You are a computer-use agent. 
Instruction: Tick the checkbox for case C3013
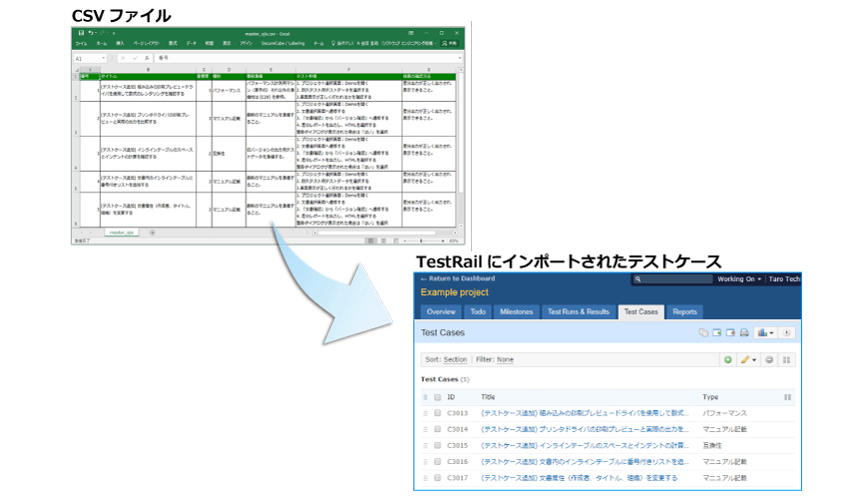[437, 413]
